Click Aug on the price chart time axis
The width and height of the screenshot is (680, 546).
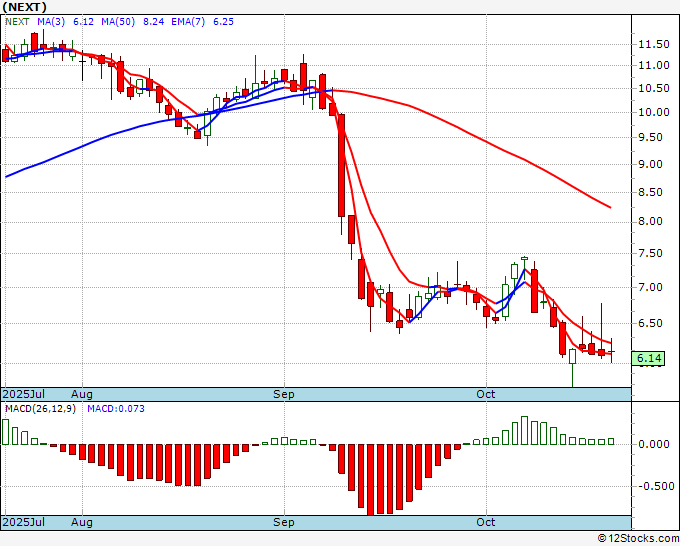(82, 394)
